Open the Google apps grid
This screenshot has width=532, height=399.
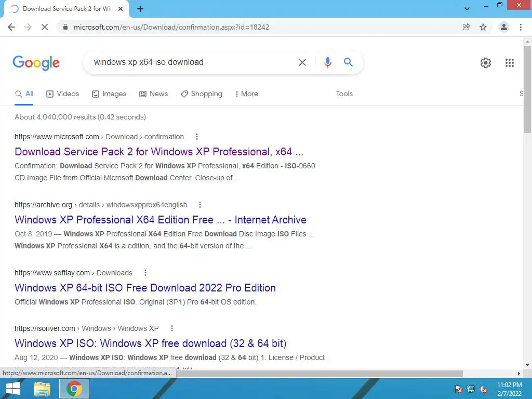509,63
